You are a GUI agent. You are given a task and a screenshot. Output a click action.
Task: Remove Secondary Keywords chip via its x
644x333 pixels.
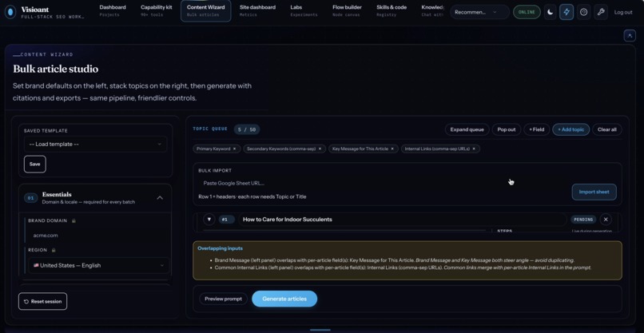coord(320,149)
